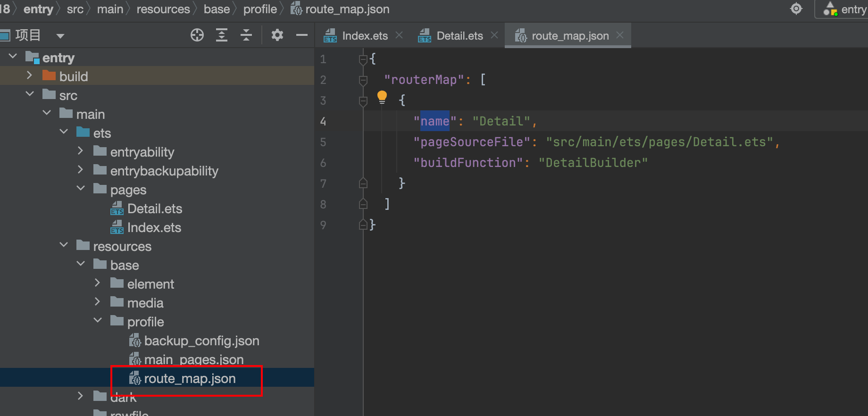Screen dimensions: 868x416
Task: Expand the dark folder
Action: tap(80, 396)
